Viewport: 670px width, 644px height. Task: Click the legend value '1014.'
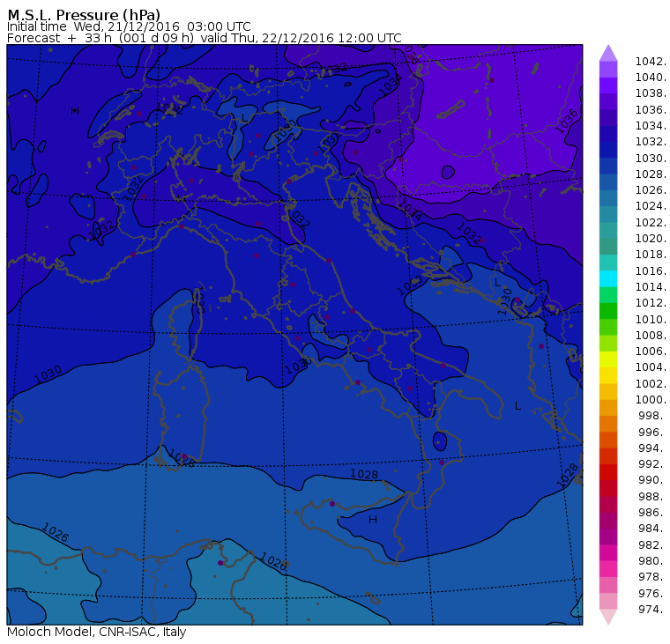pyautogui.click(x=651, y=287)
